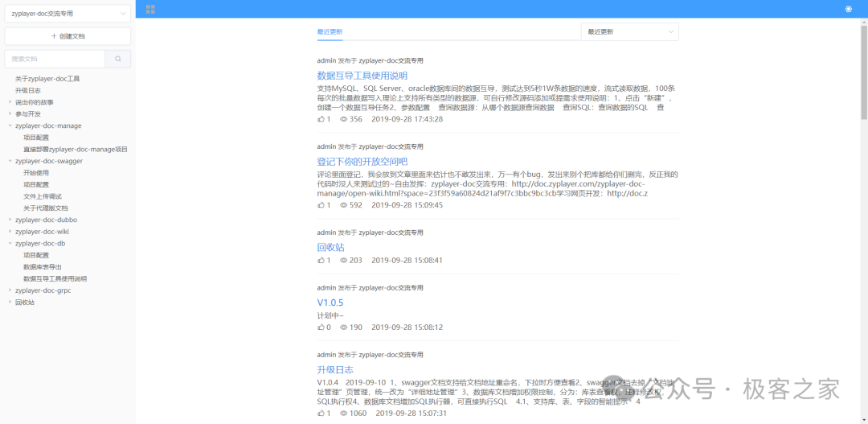Click the search magnifier button
868x424 pixels.
pos(118,59)
